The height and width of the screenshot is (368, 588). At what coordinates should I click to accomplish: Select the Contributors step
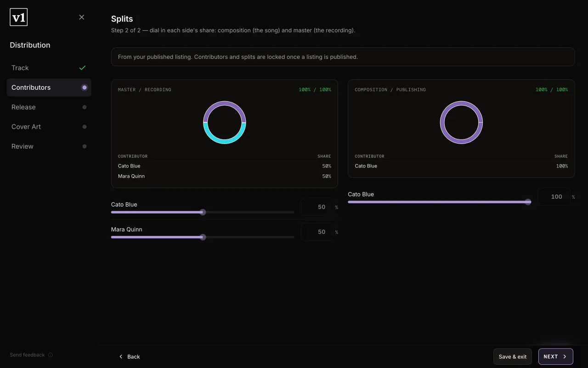[49, 87]
